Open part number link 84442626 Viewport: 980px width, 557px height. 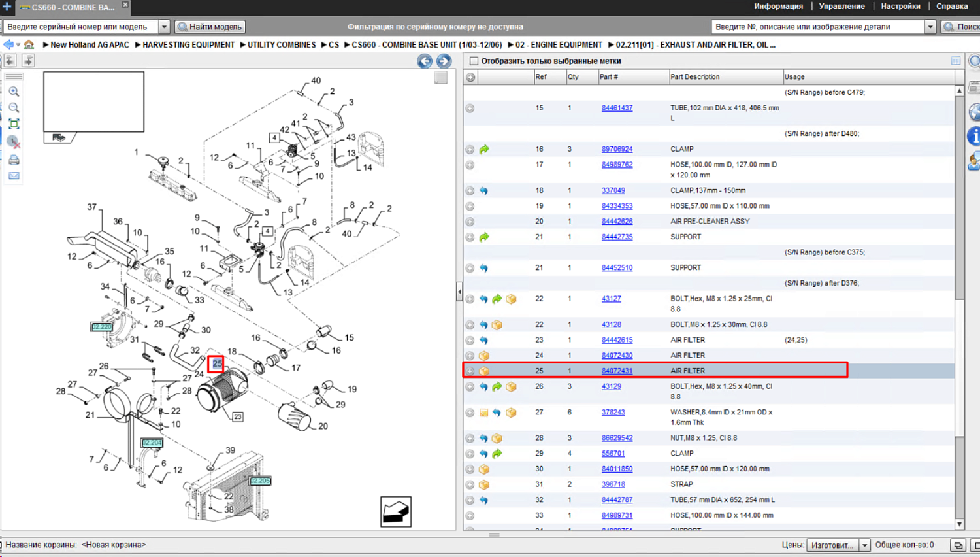pyautogui.click(x=617, y=222)
